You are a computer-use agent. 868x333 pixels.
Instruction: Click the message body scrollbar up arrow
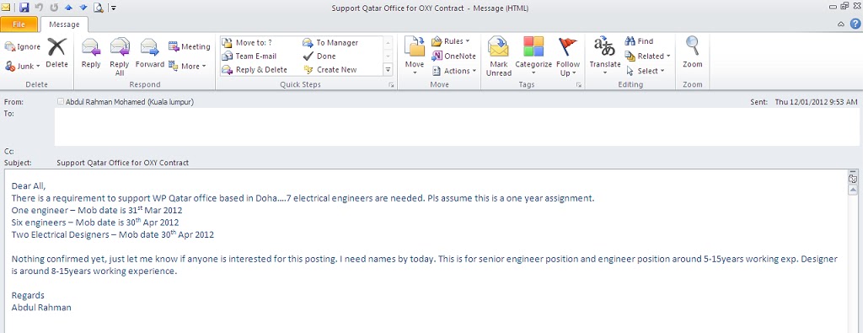tap(853, 190)
